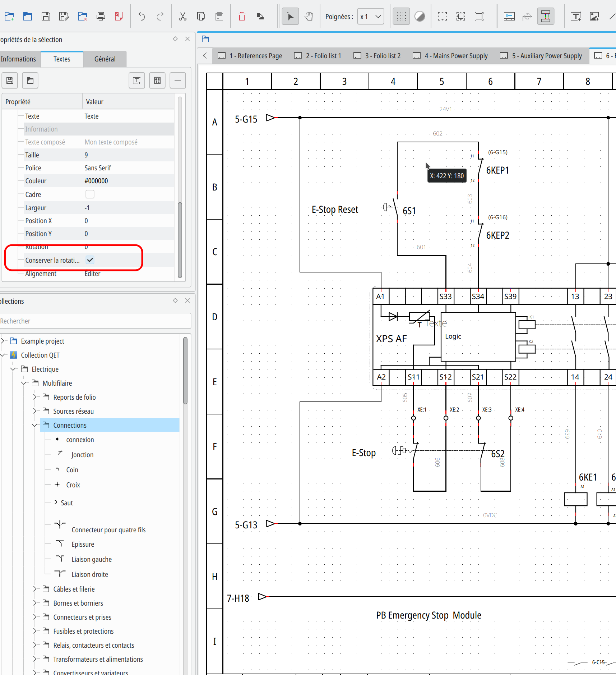This screenshot has height=675, width=616.
Task: Click the open folder icon in Textes panel
Action: click(30, 81)
